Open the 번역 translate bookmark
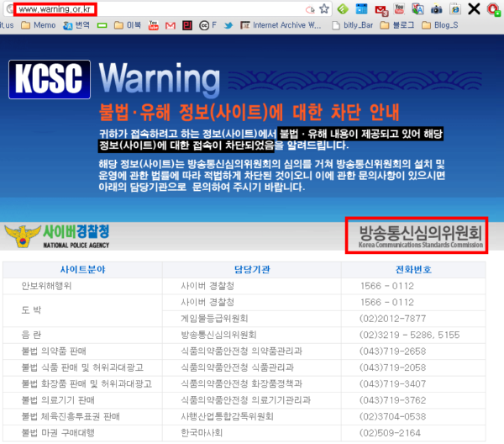 [76, 25]
